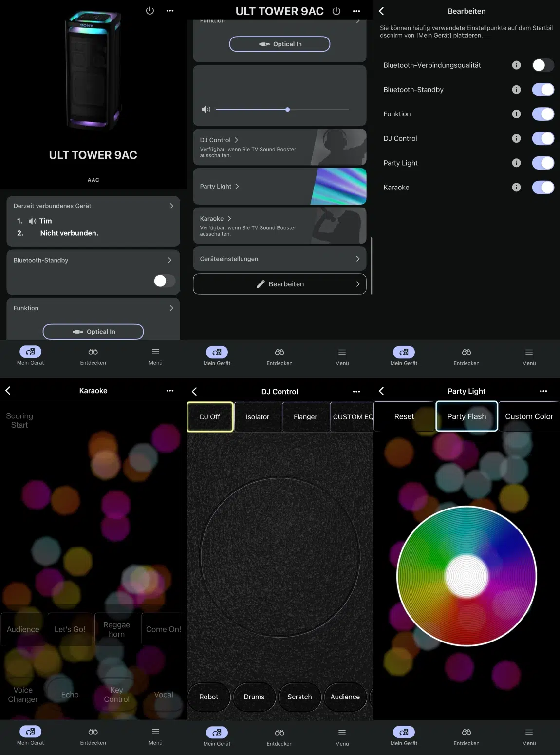The width and height of the screenshot is (560, 755).
Task: Disable Party Light toggle in Bearbeiten screen
Action: (543, 163)
